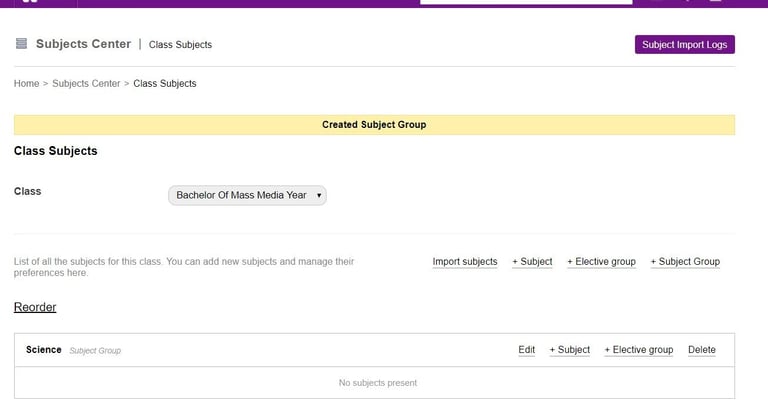Delete the Science subject group

pyautogui.click(x=702, y=350)
